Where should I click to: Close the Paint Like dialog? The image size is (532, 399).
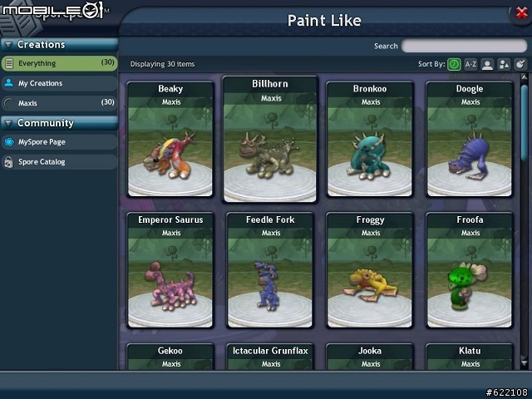[x=521, y=13]
